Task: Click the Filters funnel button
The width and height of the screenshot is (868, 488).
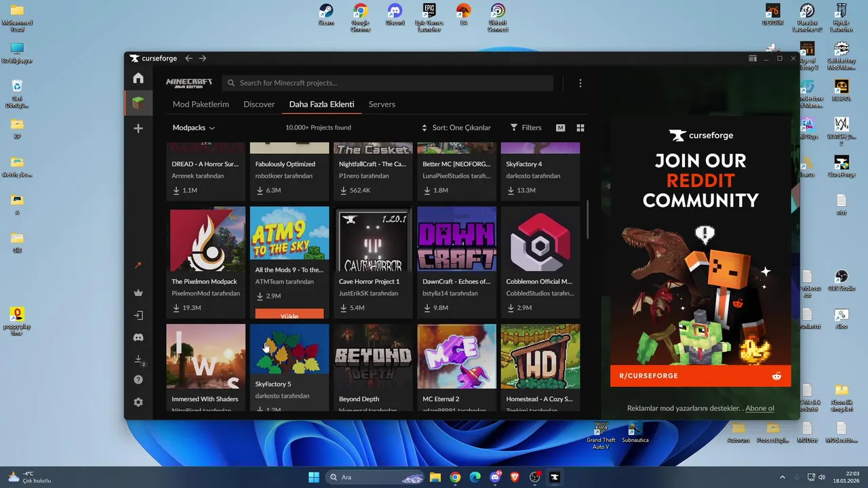Action: pos(526,127)
